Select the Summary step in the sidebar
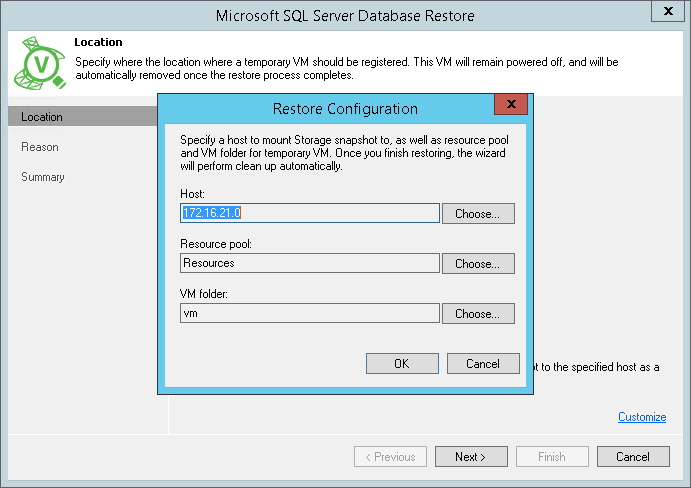This screenshot has height=488, width=691. coord(43,177)
